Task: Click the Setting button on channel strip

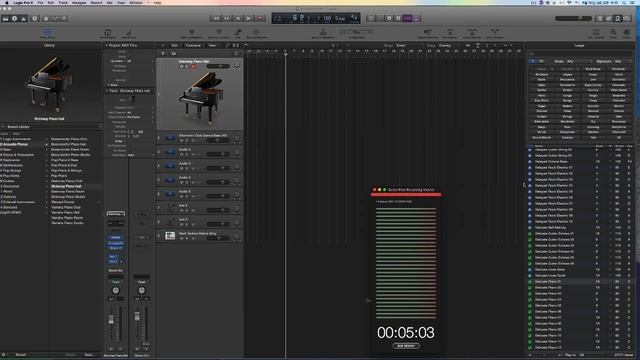Action: click(x=116, y=213)
